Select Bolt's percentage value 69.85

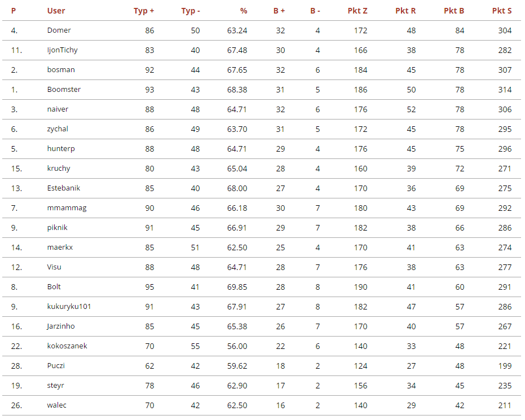(x=237, y=287)
